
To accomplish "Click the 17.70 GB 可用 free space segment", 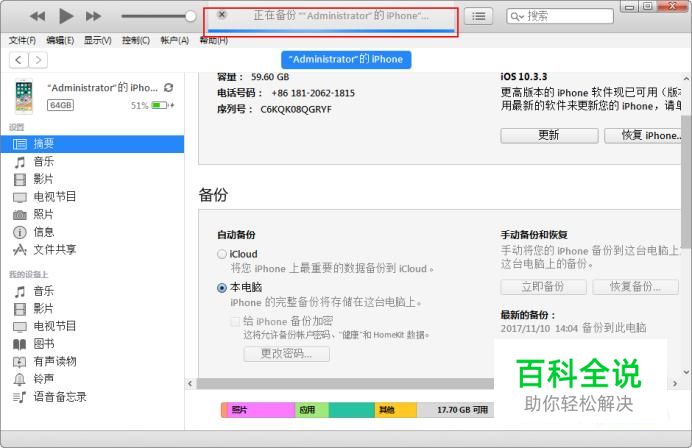I will point(455,410).
